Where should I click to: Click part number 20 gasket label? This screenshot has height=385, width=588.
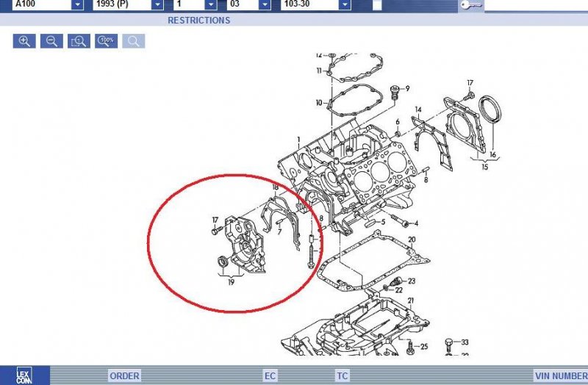pyautogui.click(x=412, y=240)
